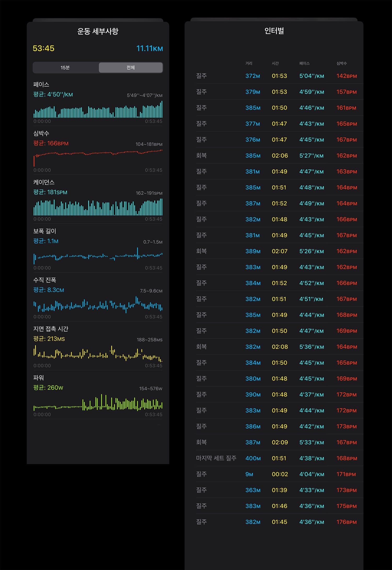This screenshot has height=570, width=392.
Task: Open the 마지막 세트 질주 interval row
Action: 280,458
